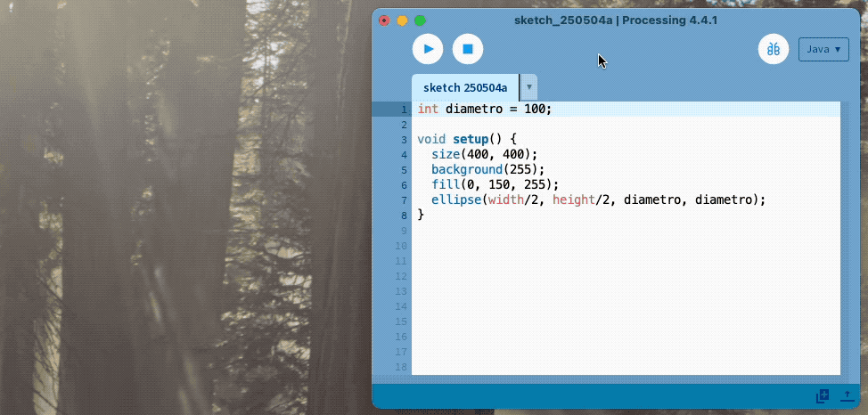Screen dimensions: 868x415
Task: Click the setup function name
Action: 471,139
